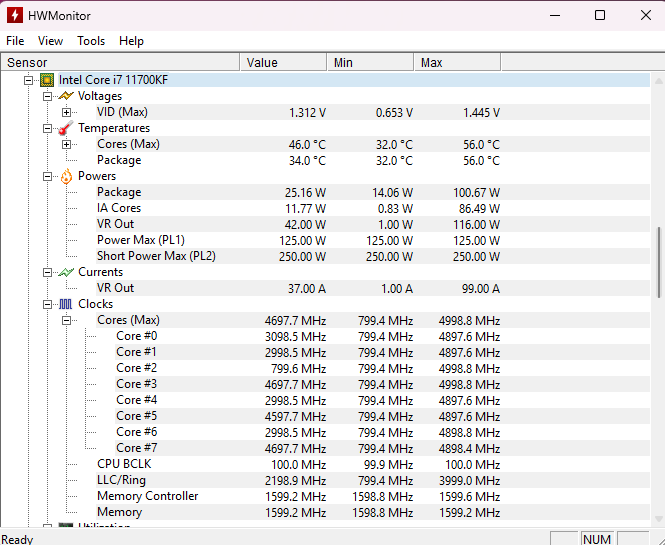This screenshot has width=665, height=545.
Task: Collapse the Powers section
Action: click(48, 176)
